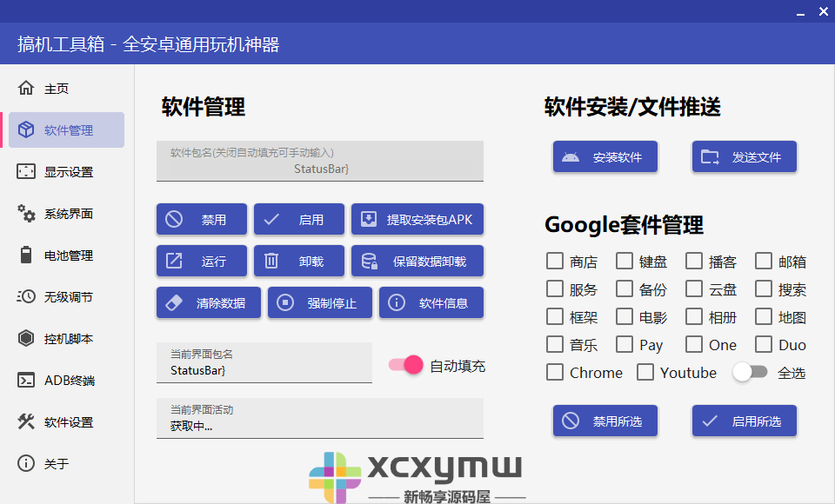Select the 商店 store checkbox
This screenshot has width=835, height=504.
[554, 260]
